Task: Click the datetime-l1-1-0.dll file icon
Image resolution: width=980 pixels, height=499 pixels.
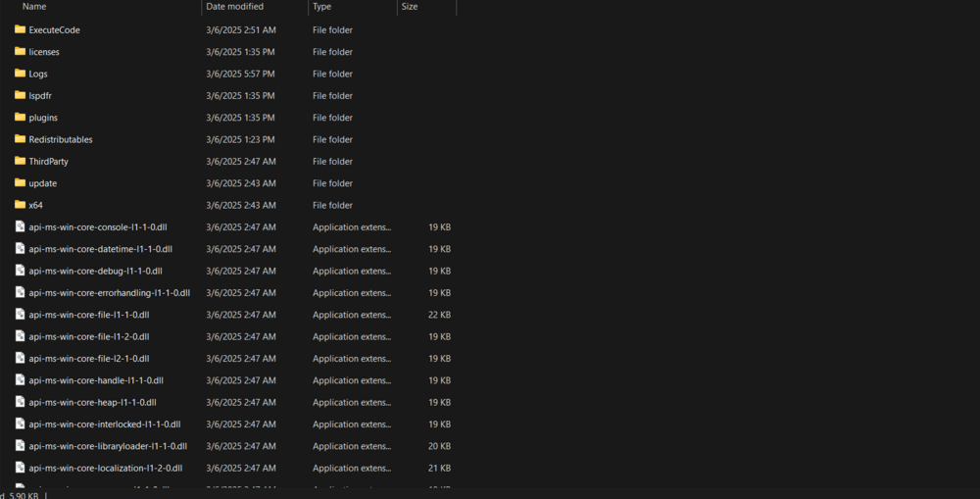Action: click(x=20, y=248)
